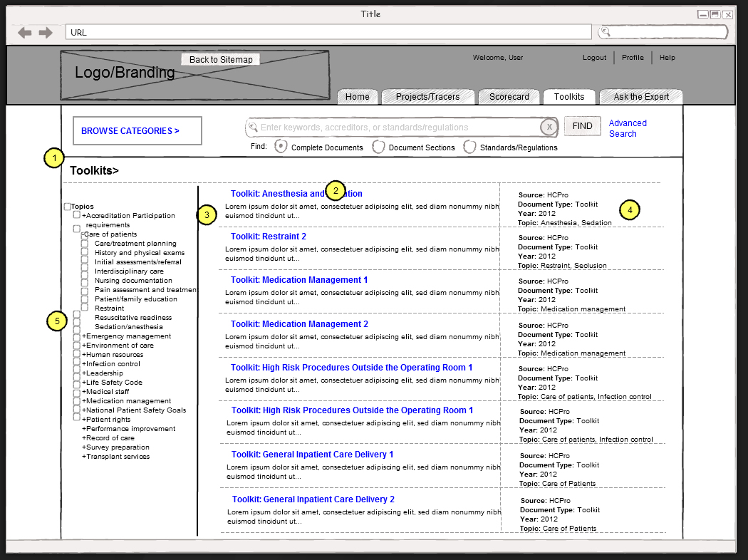This screenshot has width=748, height=560.
Task: Expand the Transplant services topic
Action: [x=84, y=457]
